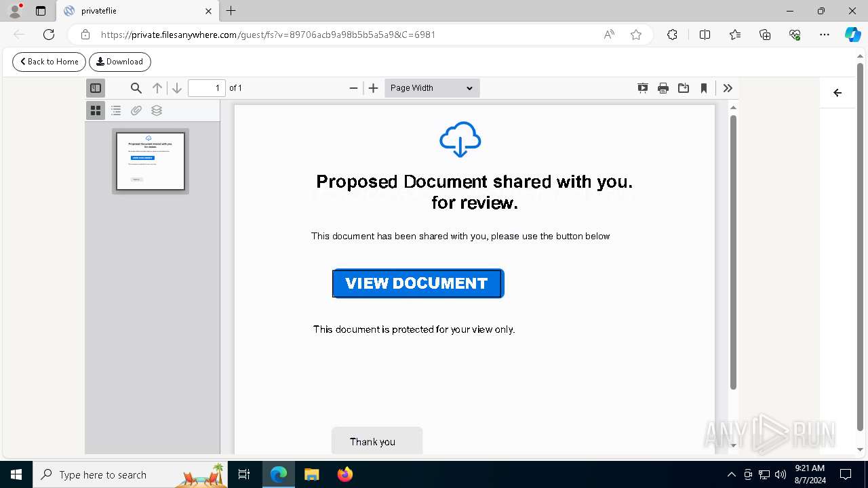Add this page to favorites star
Viewport: 868px width, 488px height.
636,35
